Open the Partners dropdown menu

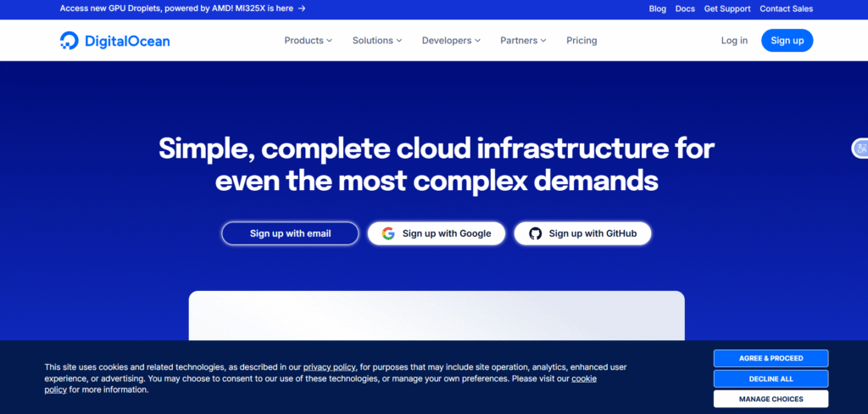click(523, 41)
